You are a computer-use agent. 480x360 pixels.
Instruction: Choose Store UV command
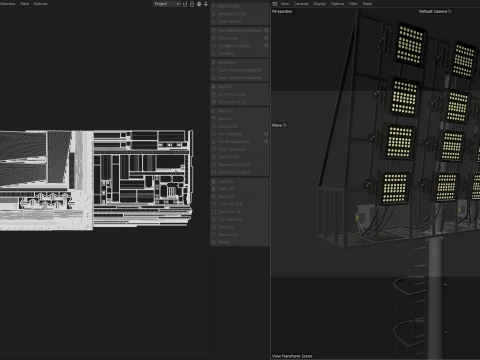[x=240, y=227]
